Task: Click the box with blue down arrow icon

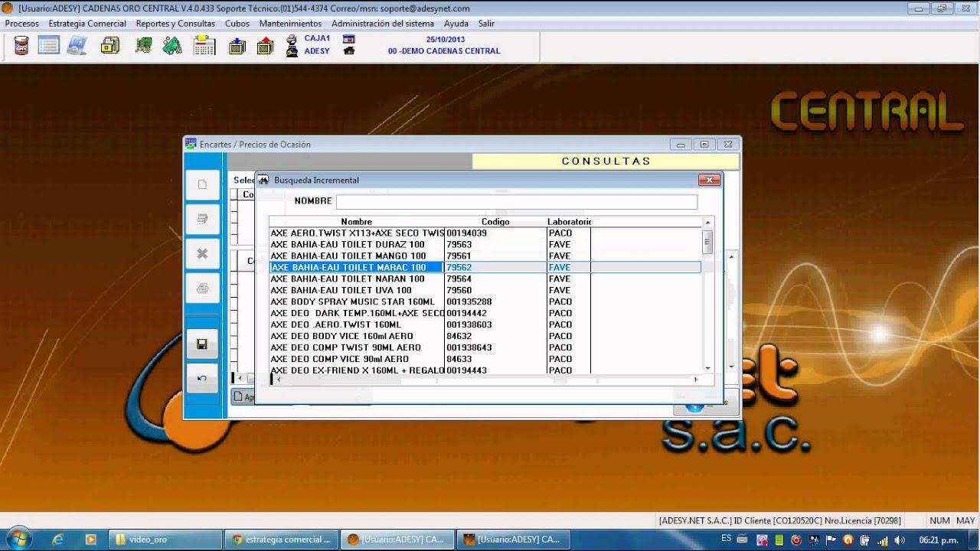Action: click(x=237, y=46)
